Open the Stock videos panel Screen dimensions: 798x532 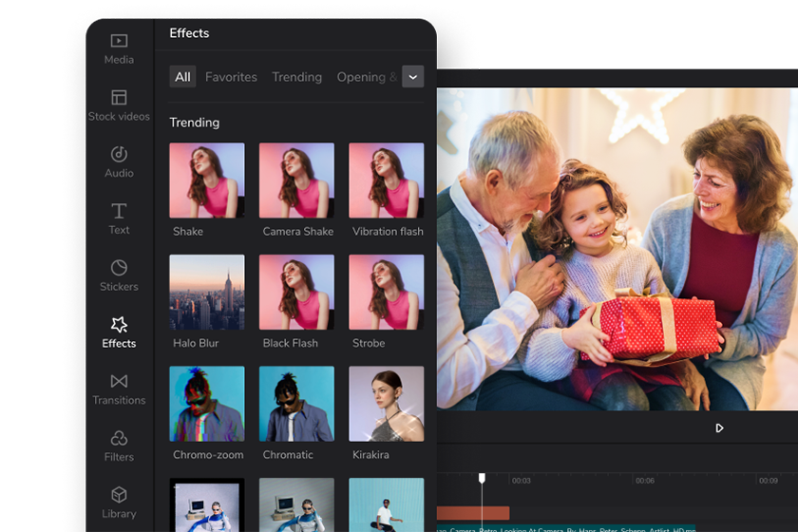(119, 105)
